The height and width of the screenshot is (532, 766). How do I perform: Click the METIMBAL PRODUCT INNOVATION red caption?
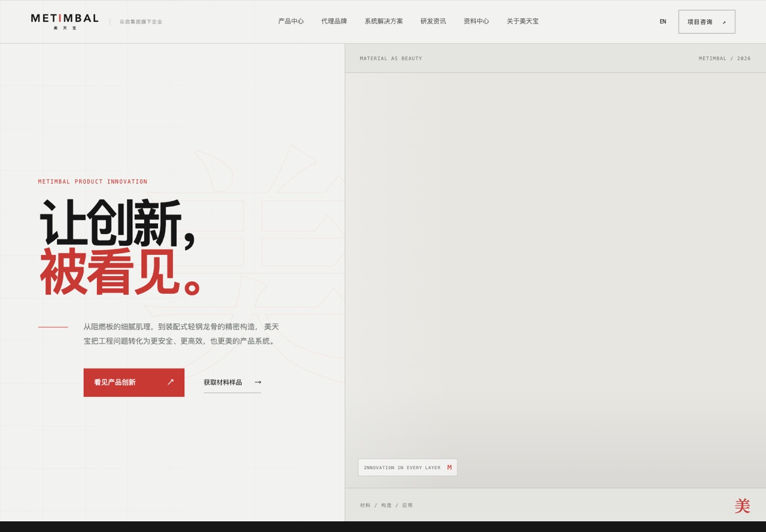pyautogui.click(x=93, y=182)
